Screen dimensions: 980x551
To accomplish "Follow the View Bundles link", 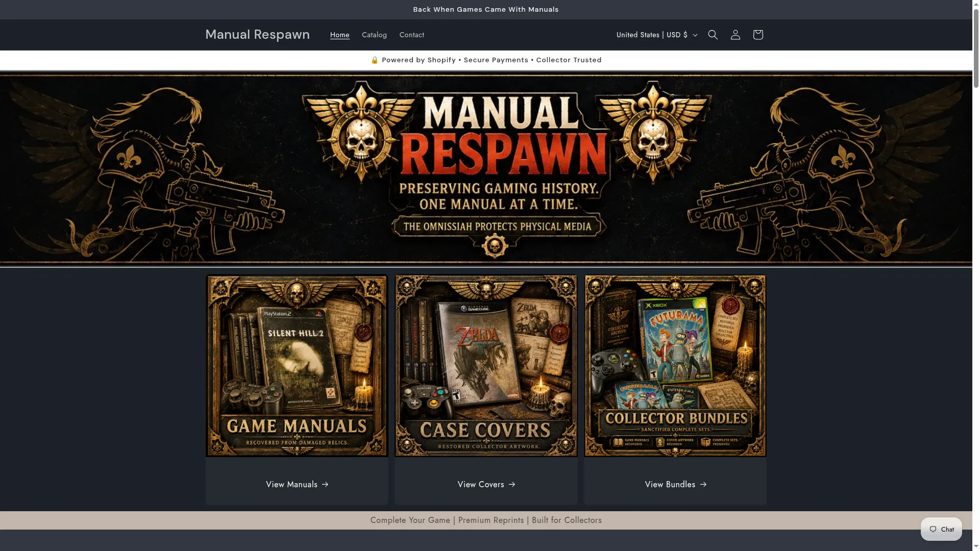I will (675, 485).
